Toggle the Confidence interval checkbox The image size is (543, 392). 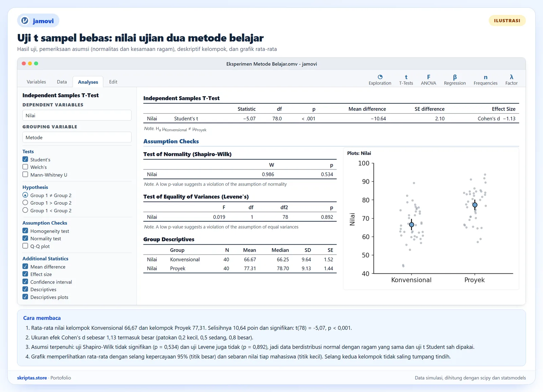(x=25, y=282)
